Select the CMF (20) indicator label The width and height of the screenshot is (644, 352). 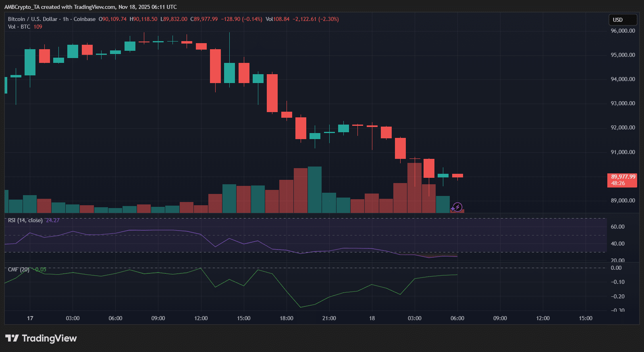pyautogui.click(x=19, y=269)
